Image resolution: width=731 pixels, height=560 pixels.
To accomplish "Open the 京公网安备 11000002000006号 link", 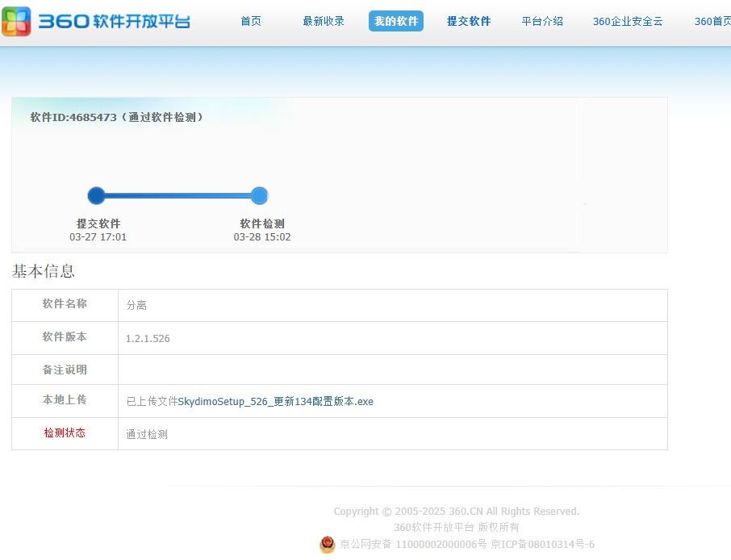I will pyautogui.click(x=413, y=545).
